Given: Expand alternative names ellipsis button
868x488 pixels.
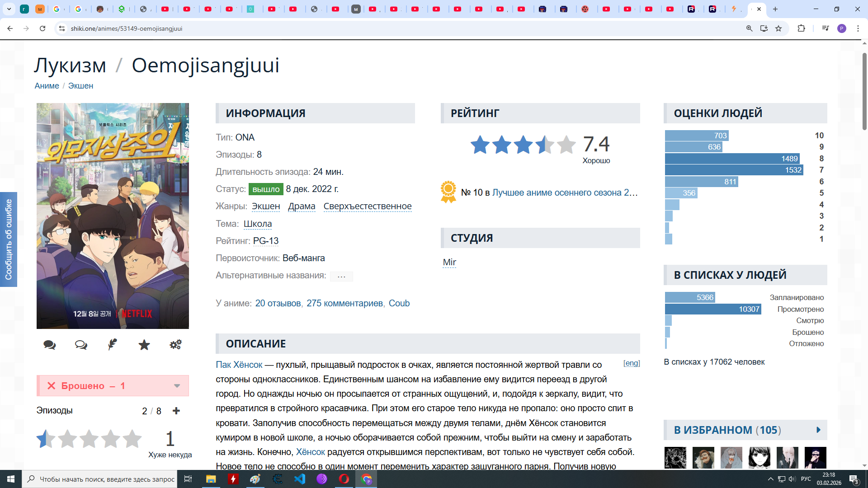Looking at the screenshot, I should 341,276.
